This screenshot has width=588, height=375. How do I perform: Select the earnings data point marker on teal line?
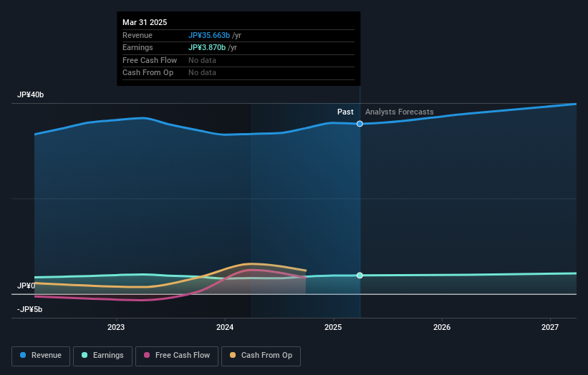click(x=360, y=276)
